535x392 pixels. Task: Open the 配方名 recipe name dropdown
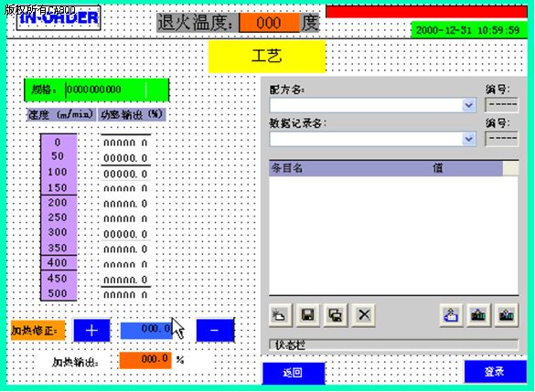point(469,105)
